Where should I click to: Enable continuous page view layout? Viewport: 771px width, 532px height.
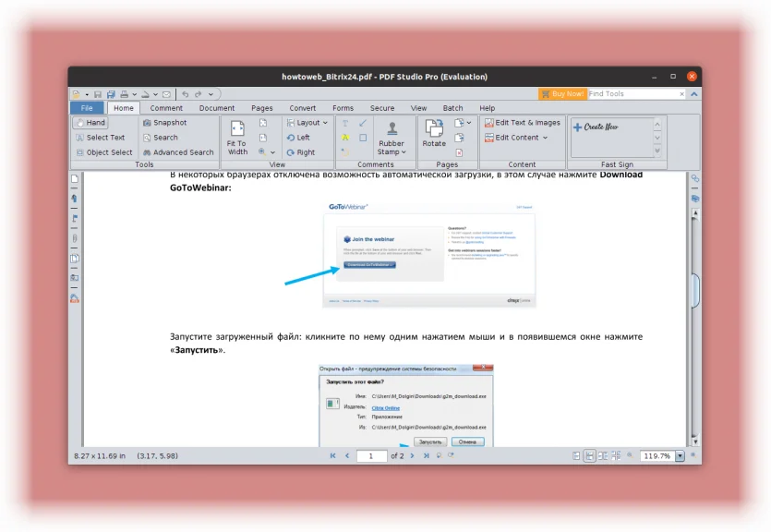click(x=589, y=455)
